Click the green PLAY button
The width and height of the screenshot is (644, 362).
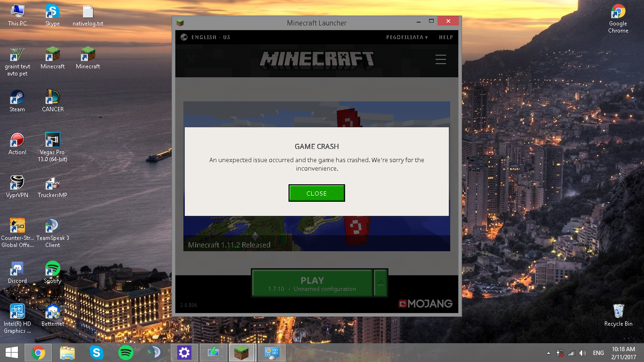[312, 283]
